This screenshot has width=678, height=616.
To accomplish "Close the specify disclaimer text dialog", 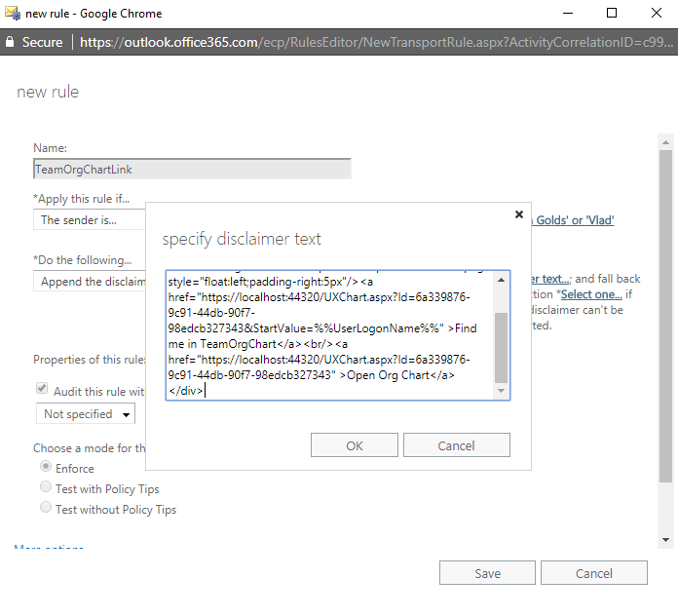I will [518, 214].
